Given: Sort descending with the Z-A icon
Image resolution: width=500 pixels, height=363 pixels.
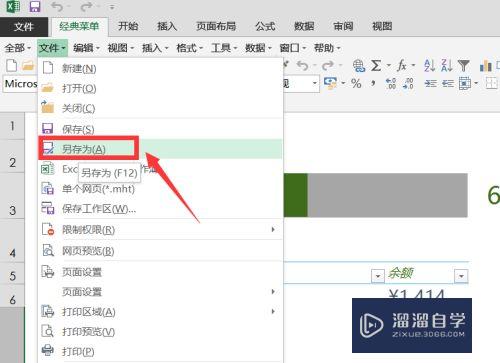Looking at the screenshot, I should coord(446,66).
